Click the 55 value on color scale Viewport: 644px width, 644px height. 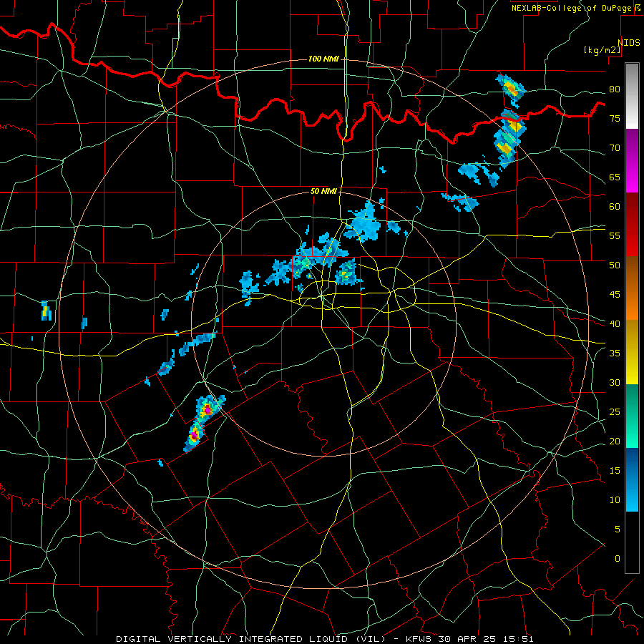pyautogui.click(x=615, y=236)
